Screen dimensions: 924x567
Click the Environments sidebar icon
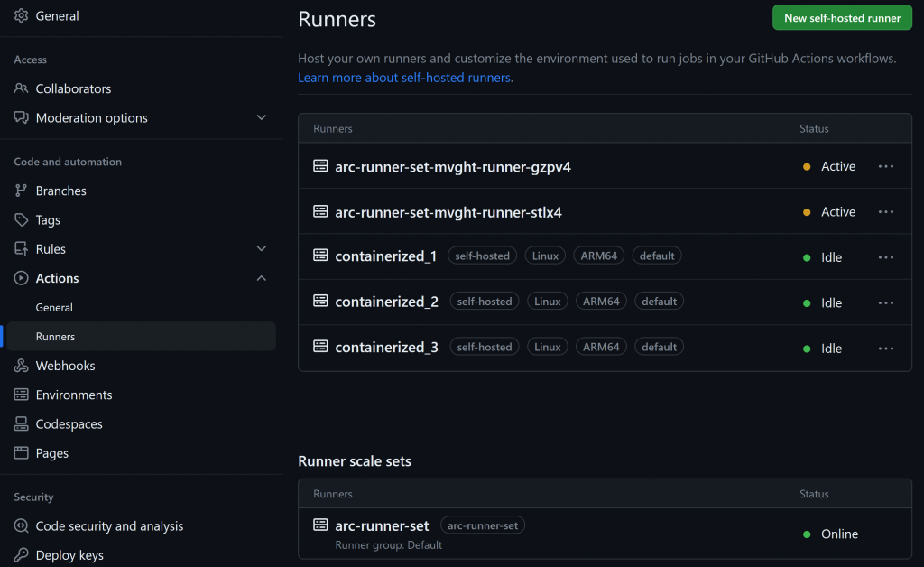[x=22, y=395]
